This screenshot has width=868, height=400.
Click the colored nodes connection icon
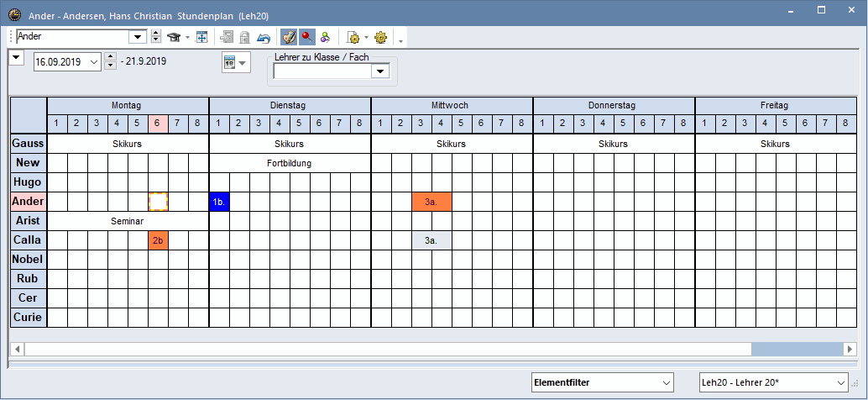326,37
